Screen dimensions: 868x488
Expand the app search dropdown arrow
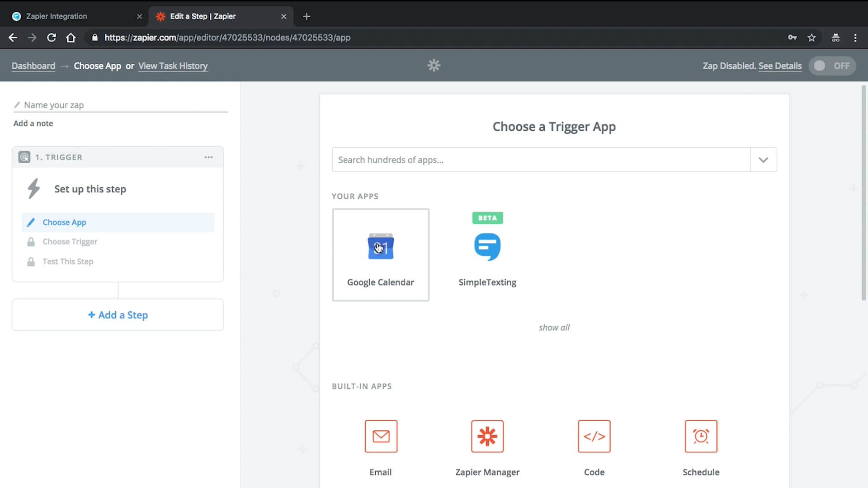click(x=763, y=160)
